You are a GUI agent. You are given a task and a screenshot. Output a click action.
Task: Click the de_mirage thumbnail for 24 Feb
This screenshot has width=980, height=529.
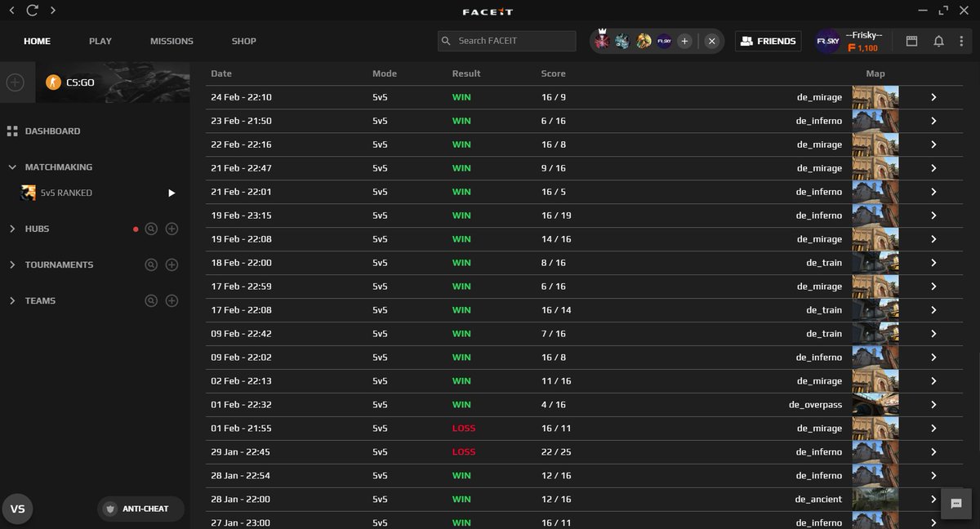coord(875,97)
